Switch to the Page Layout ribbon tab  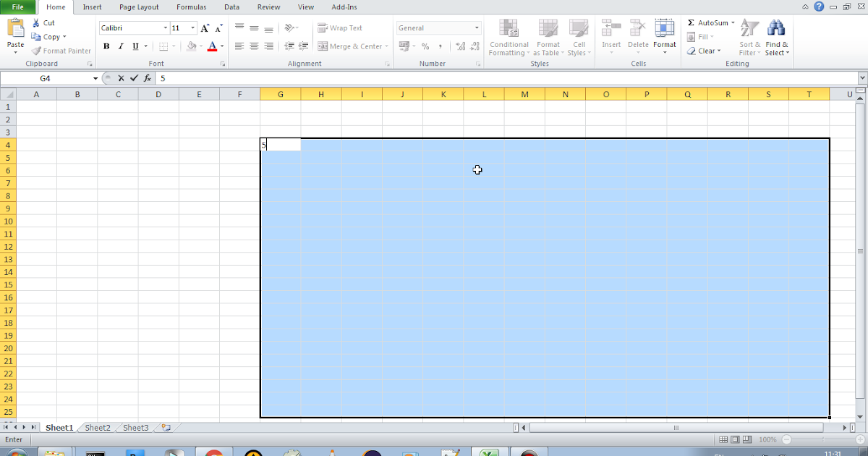tap(139, 7)
